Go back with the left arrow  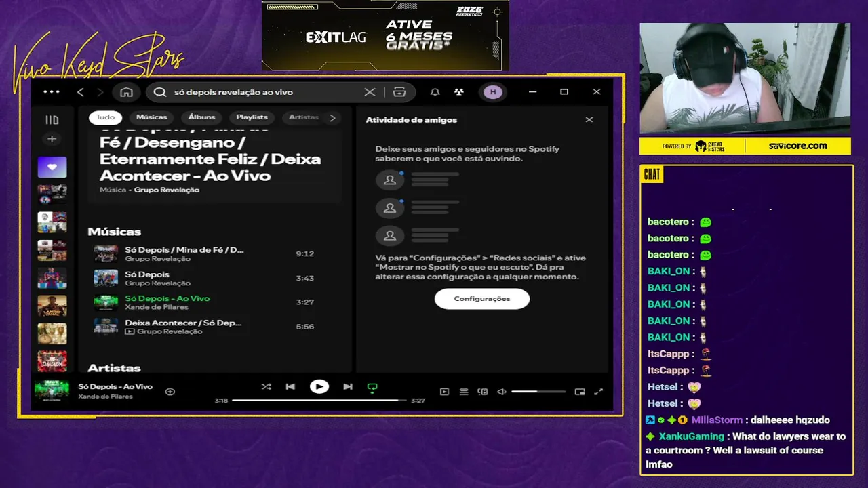pos(81,92)
